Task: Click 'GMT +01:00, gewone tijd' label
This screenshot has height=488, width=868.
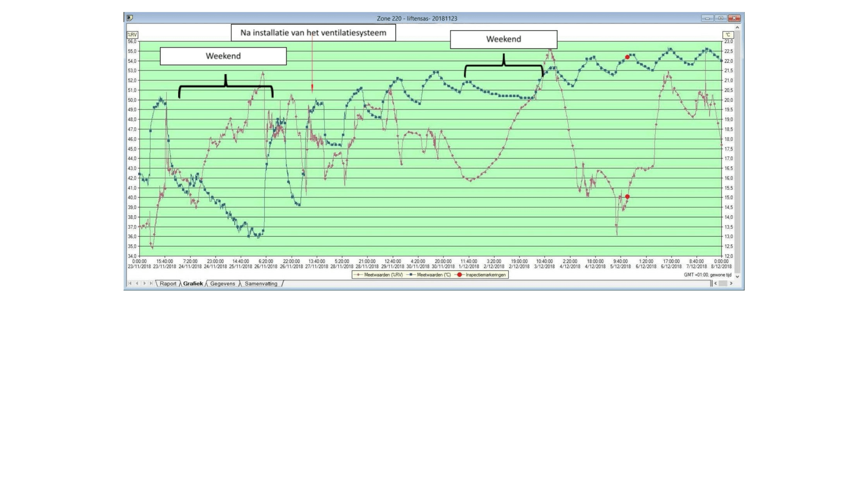Action: 707,275
